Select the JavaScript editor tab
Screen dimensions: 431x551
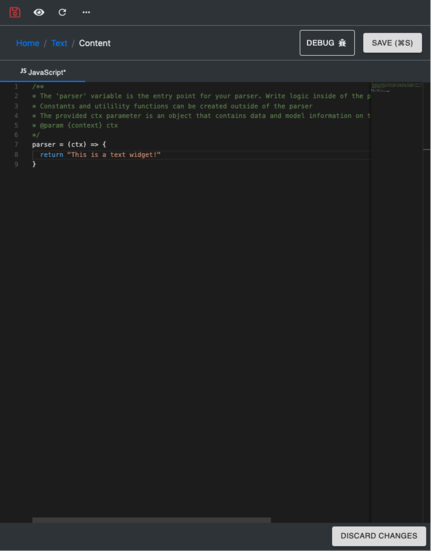coord(43,72)
